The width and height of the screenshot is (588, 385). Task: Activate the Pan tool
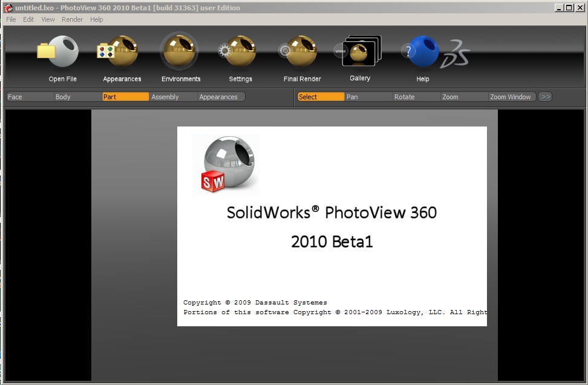(368, 97)
